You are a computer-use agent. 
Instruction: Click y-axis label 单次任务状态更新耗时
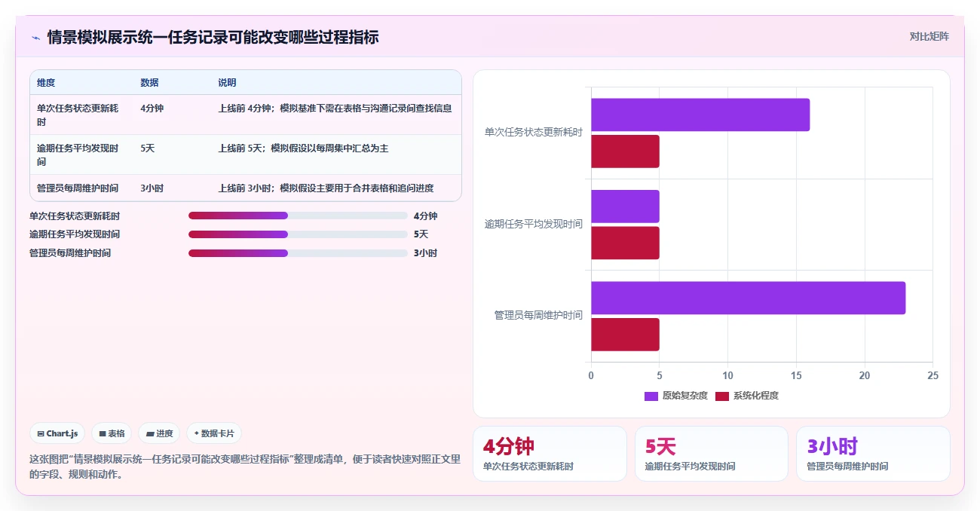534,132
